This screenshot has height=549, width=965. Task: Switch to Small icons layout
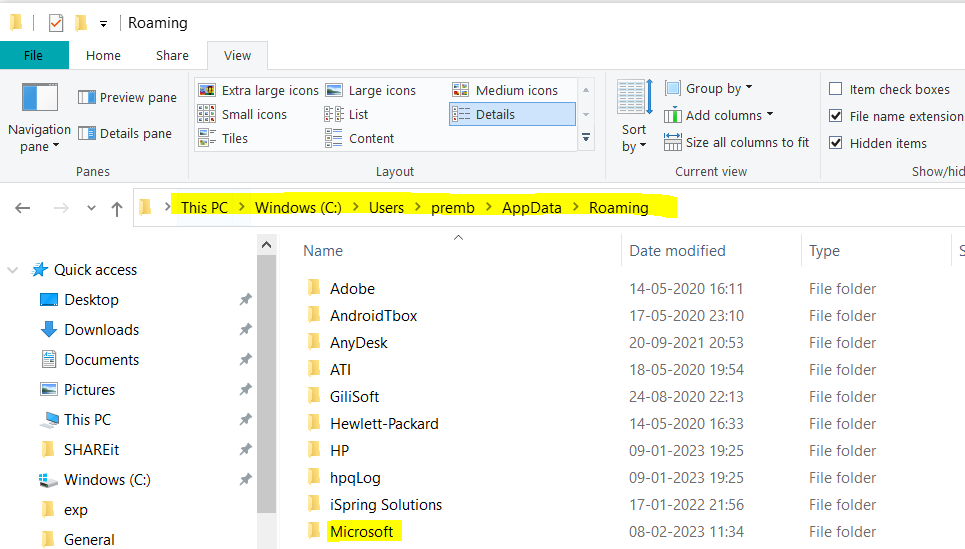pos(242,114)
